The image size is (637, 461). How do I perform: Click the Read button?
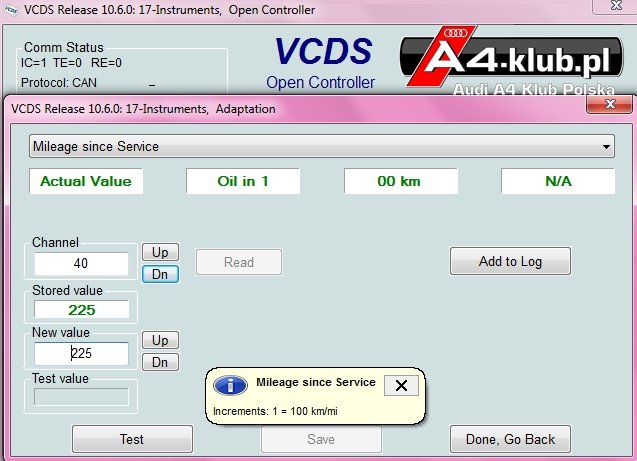pyautogui.click(x=239, y=262)
